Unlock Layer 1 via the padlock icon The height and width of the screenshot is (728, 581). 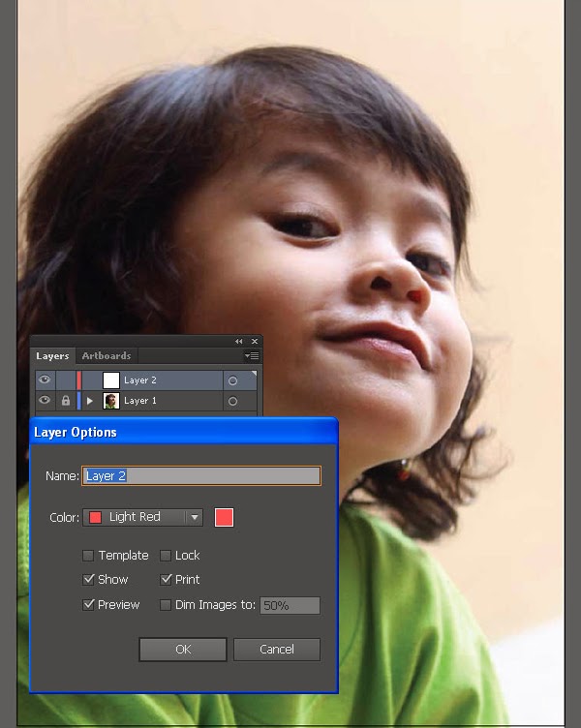66,400
